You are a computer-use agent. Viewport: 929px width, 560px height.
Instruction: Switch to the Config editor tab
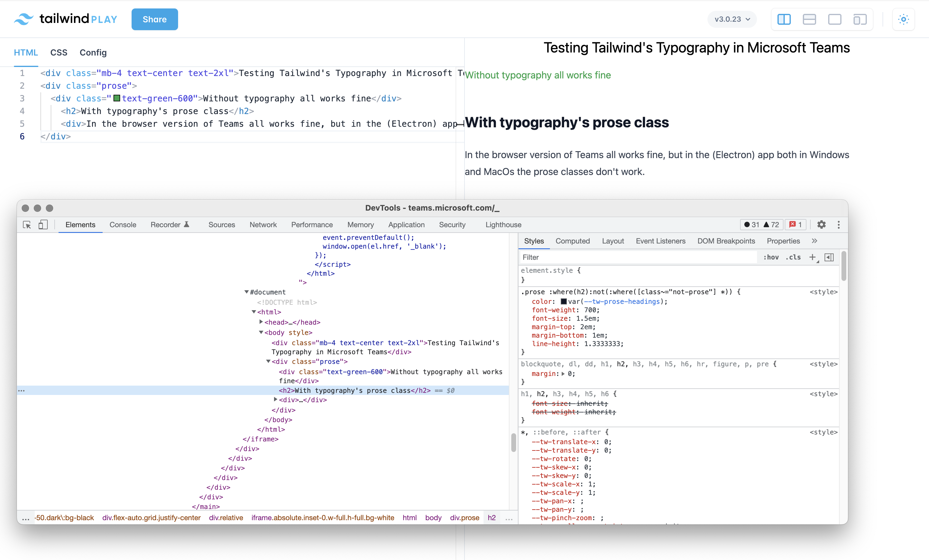[x=93, y=52]
